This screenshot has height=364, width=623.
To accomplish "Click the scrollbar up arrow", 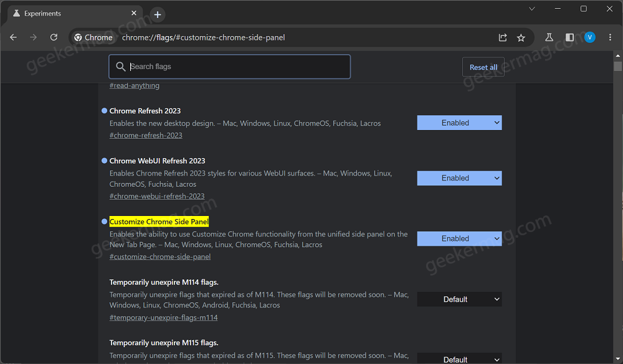I will coord(618,55).
